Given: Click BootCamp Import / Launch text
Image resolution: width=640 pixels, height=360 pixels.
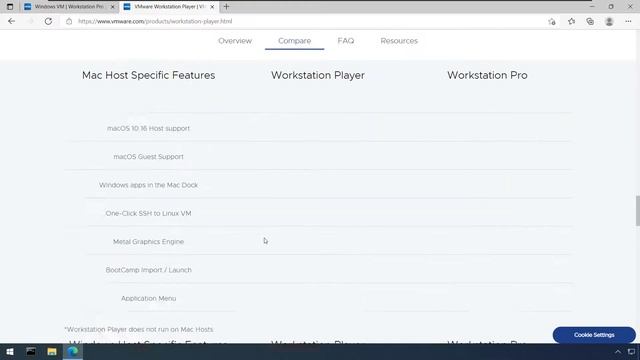Looking at the screenshot, I should click(x=148, y=270).
